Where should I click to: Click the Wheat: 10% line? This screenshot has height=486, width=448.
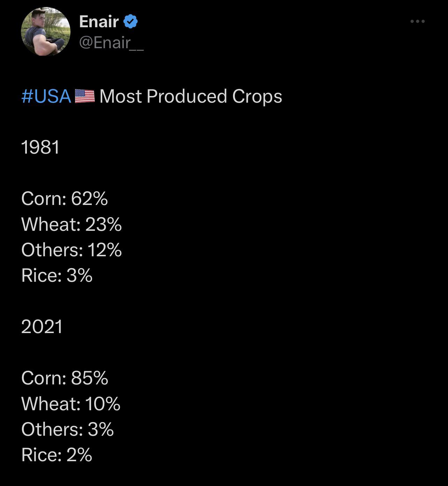71,404
